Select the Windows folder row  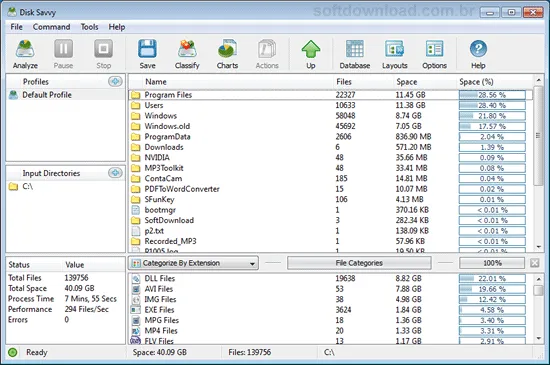tap(330, 116)
